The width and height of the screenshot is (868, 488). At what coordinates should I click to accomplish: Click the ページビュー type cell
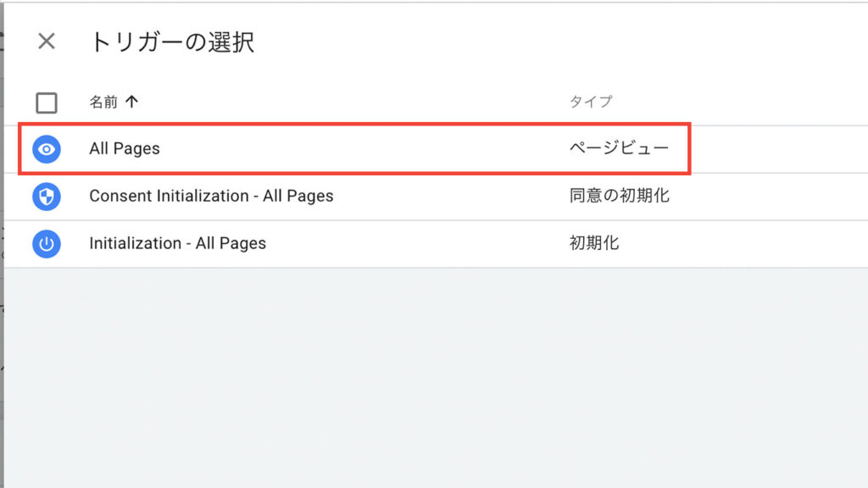[x=619, y=148]
